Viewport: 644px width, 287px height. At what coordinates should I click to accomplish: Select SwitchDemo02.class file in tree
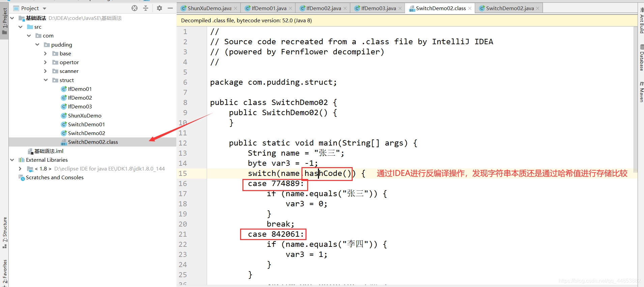pos(93,142)
